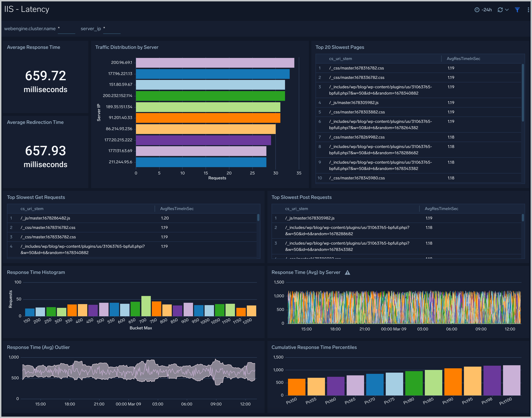Open the dashboard kebab menu
Viewport: 532px width, 418px height.
click(528, 10)
